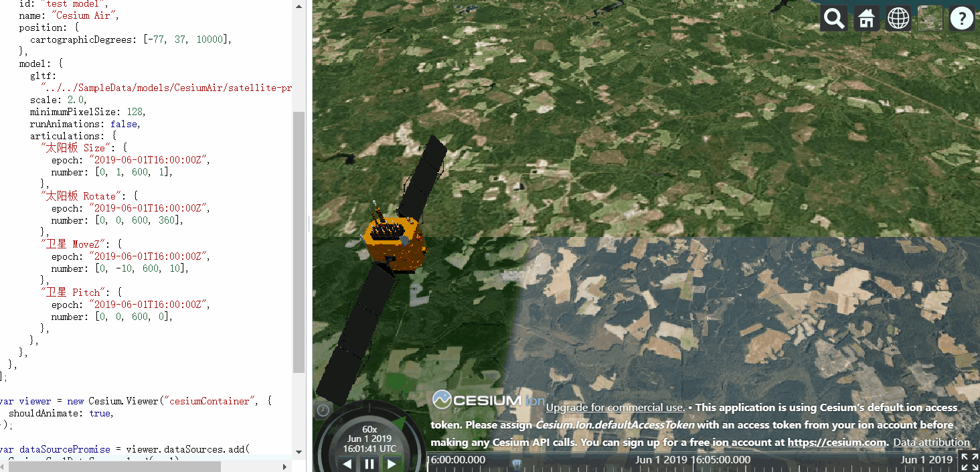Click the Cesium ion logo
This screenshot has width=980, height=472.
tap(489, 400)
